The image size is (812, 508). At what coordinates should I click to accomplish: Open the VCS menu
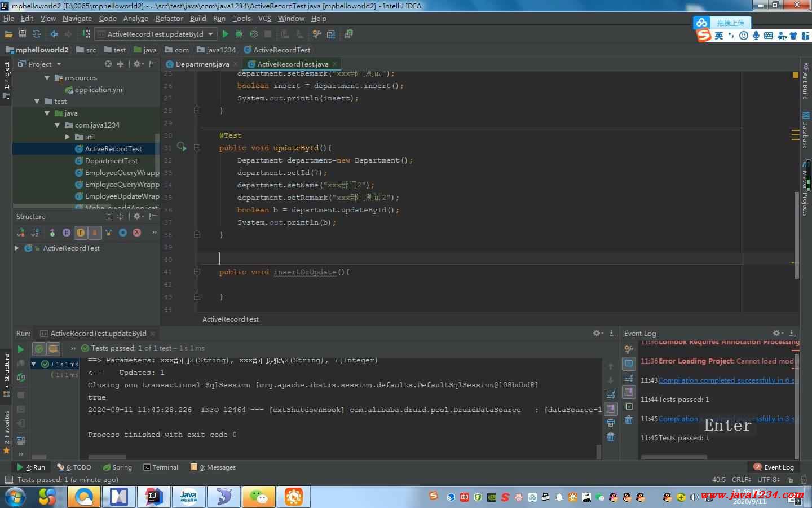(x=264, y=19)
